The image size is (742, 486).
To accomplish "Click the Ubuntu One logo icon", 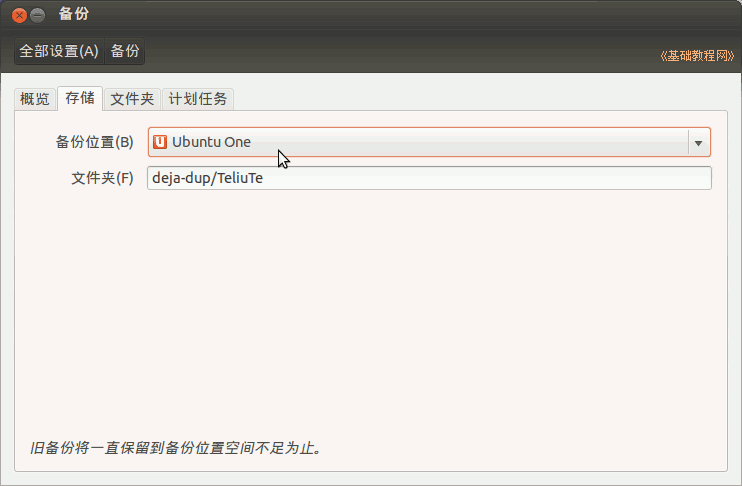I will [160, 142].
